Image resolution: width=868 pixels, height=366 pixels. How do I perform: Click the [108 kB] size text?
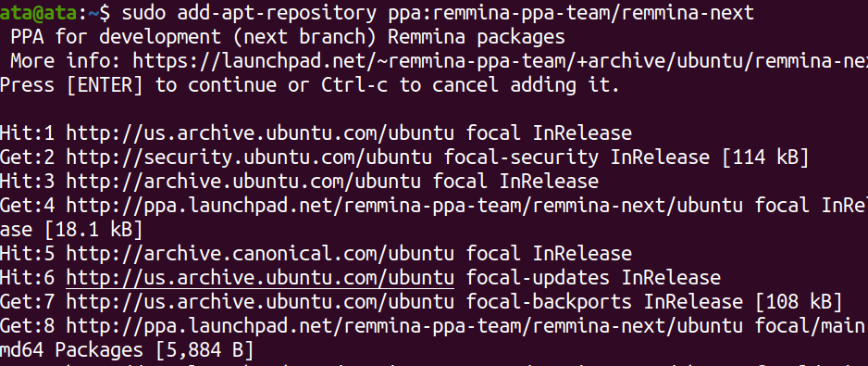coord(799,302)
